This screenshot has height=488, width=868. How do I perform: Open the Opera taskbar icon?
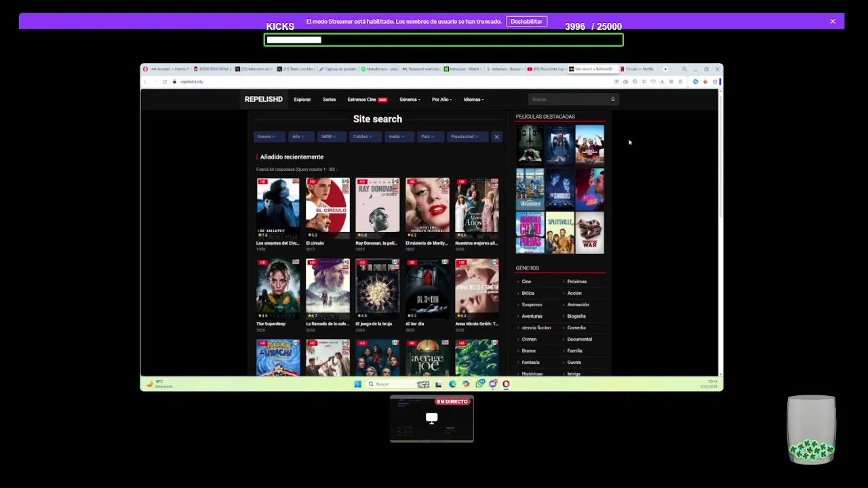[506, 384]
